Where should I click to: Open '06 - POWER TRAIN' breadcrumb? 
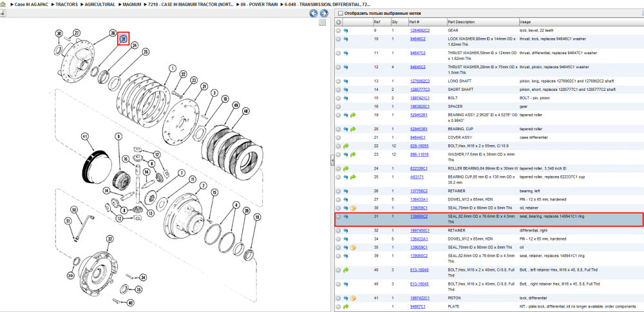point(260,5)
